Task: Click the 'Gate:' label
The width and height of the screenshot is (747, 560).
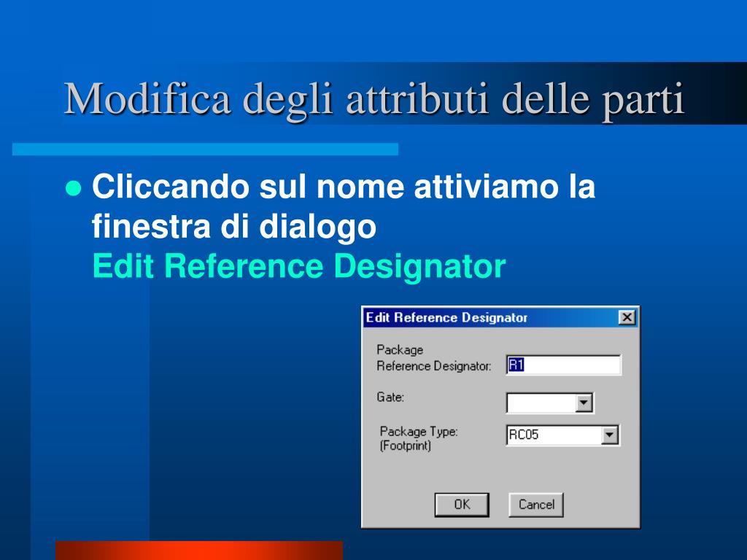Action: [x=390, y=397]
